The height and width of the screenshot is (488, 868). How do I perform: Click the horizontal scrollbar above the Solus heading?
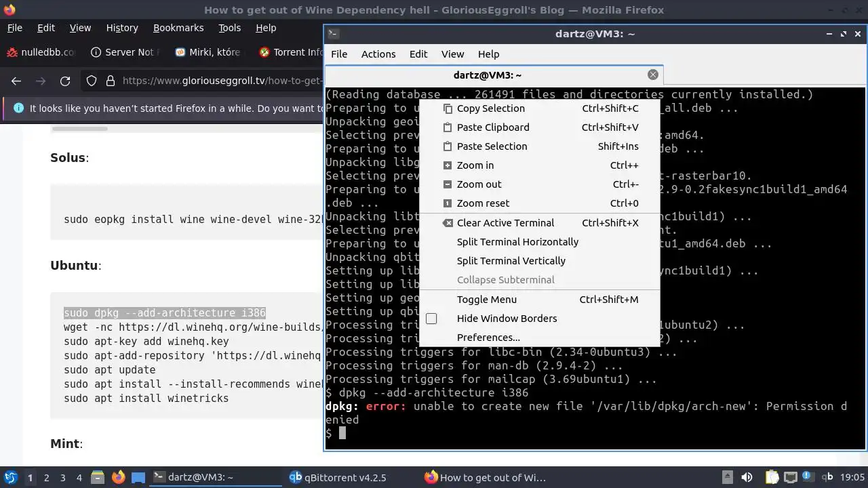[x=80, y=129]
